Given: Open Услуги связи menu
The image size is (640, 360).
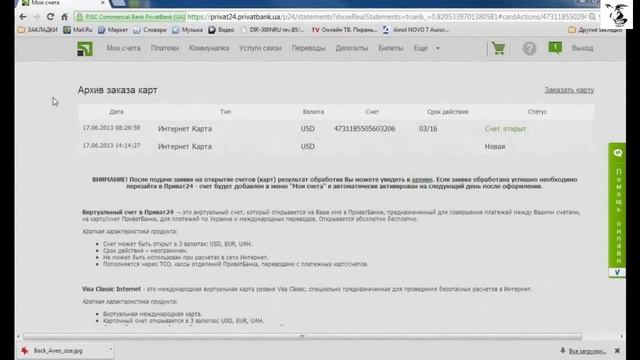Looking at the screenshot, I should click(260, 48).
